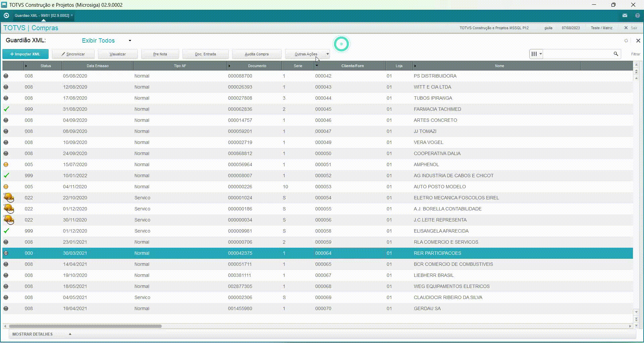The width and height of the screenshot is (644, 343).
Task: Click the Filtrar link
Action: click(x=636, y=54)
